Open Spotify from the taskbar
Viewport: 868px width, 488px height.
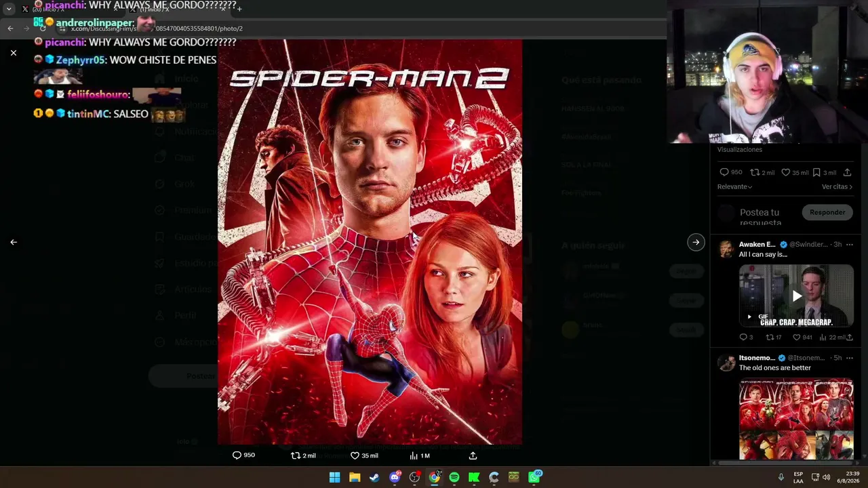(x=454, y=477)
